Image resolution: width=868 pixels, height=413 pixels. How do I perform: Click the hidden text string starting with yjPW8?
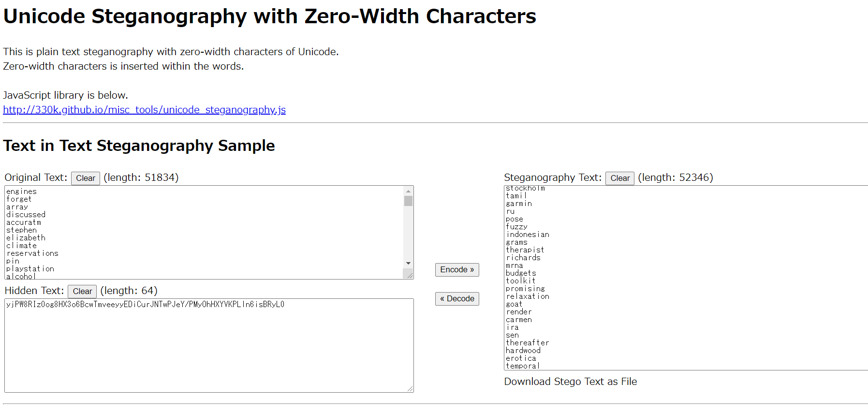click(x=145, y=305)
